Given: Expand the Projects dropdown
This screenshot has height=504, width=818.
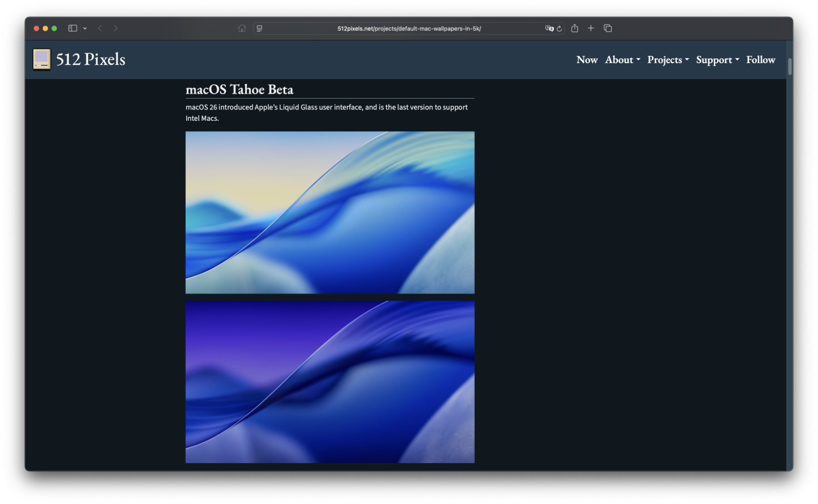Looking at the screenshot, I should [x=668, y=60].
